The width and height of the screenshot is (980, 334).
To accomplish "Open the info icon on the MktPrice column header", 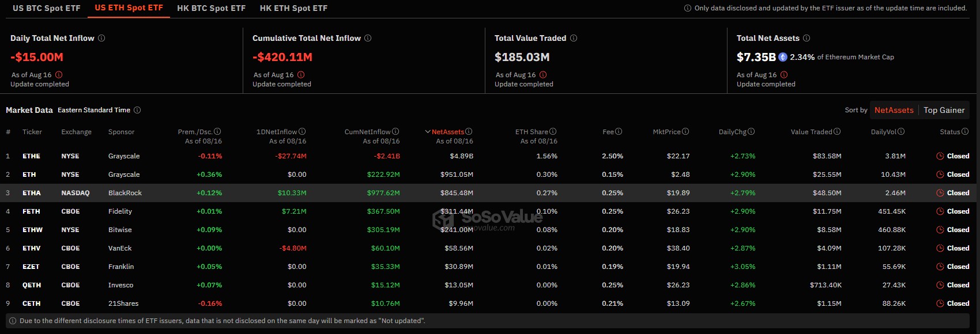I will [x=685, y=131].
